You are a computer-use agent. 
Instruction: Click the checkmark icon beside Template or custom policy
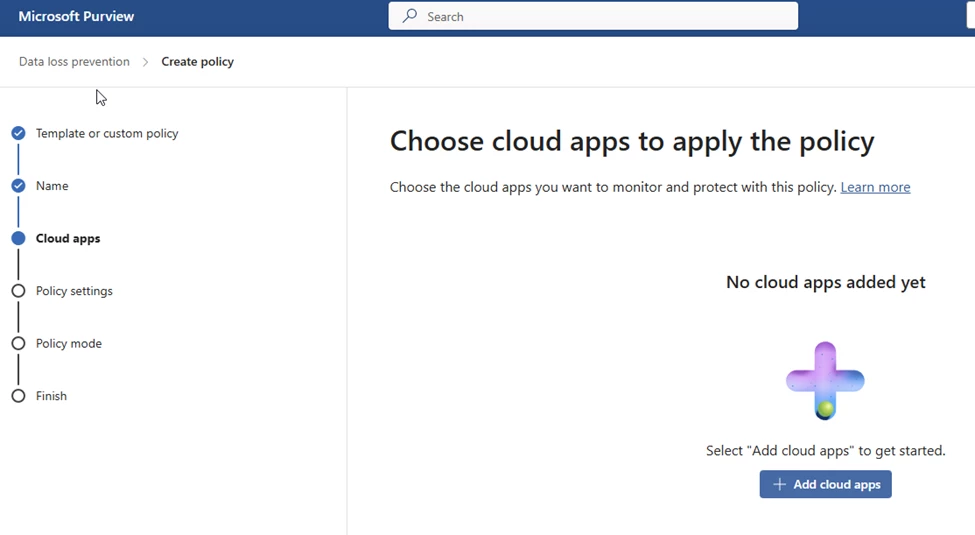(x=18, y=133)
